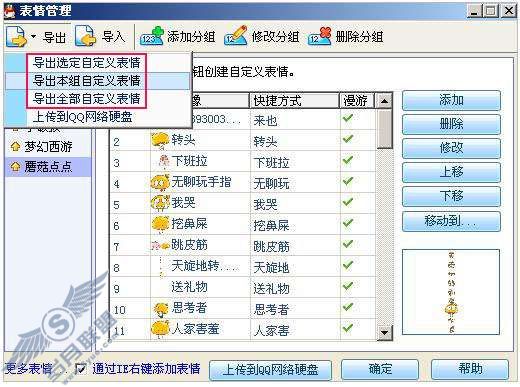Viewport: 520px width, 387px height.
Task: Click the 删除 button
Action: pyautogui.click(x=451, y=124)
